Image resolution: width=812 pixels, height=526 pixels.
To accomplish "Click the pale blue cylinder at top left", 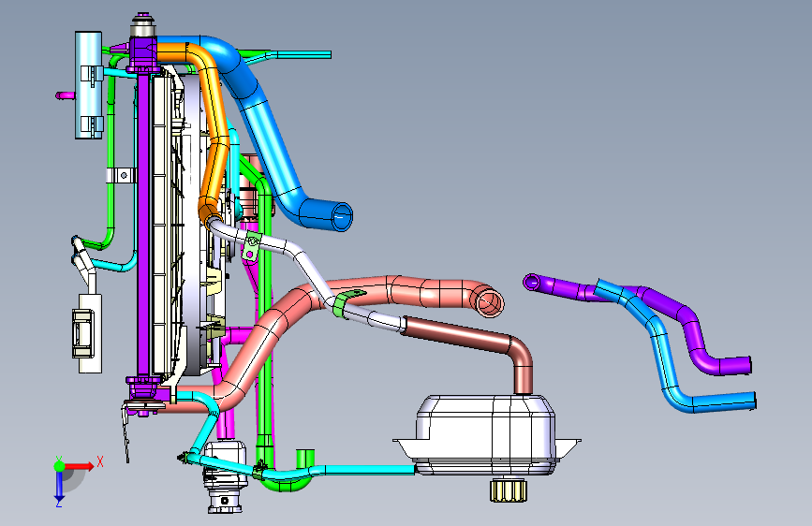I will [89, 85].
